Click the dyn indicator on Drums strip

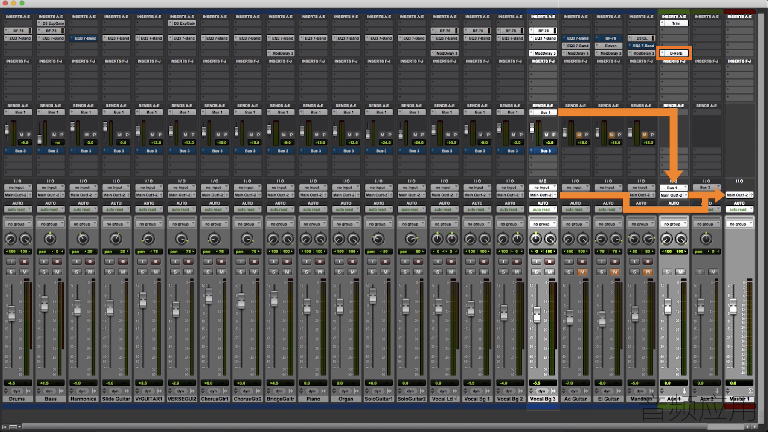tap(17, 391)
